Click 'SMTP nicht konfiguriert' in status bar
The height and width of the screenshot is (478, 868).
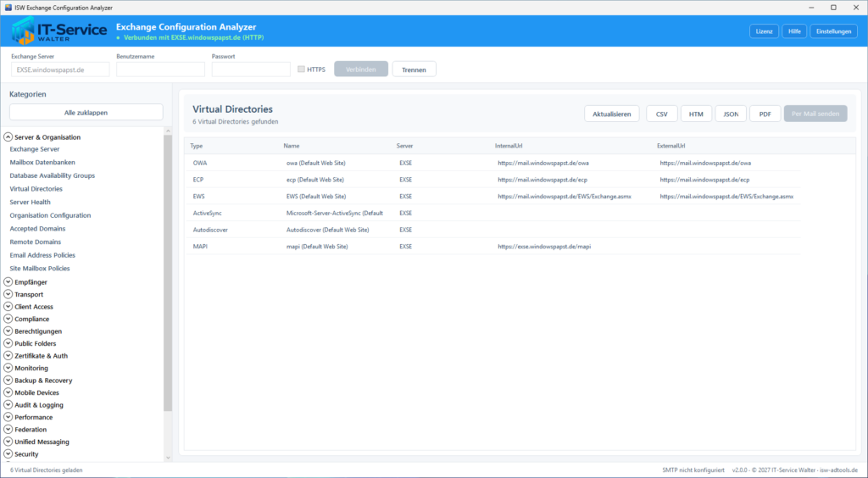pyautogui.click(x=693, y=470)
